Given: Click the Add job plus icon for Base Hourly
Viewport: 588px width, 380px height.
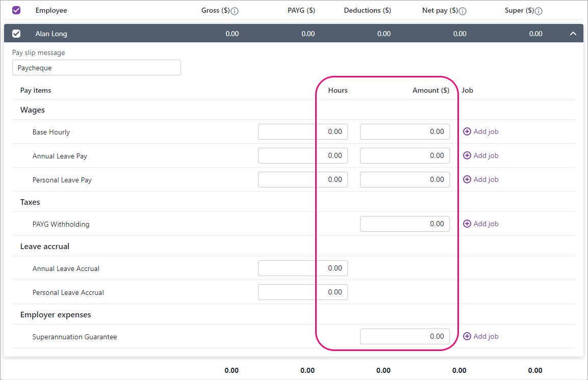Looking at the screenshot, I should click(467, 131).
